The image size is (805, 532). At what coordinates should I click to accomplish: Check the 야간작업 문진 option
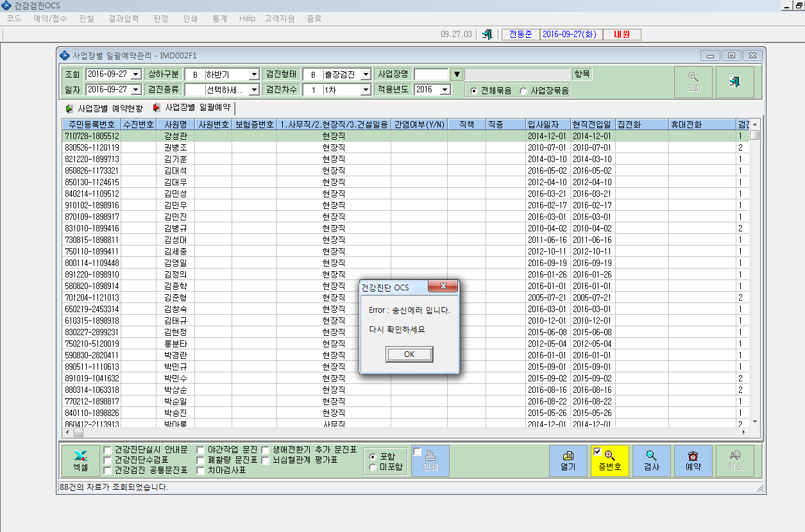[201, 450]
